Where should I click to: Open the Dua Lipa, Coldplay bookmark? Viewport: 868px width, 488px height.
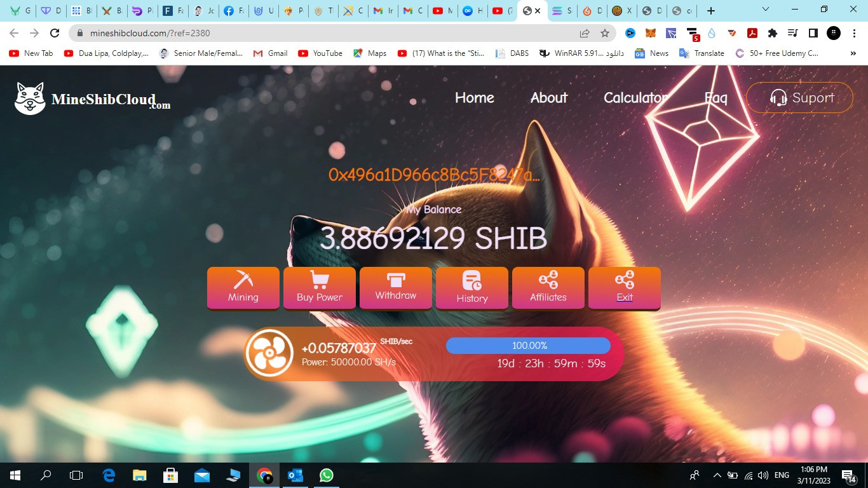pos(107,53)
